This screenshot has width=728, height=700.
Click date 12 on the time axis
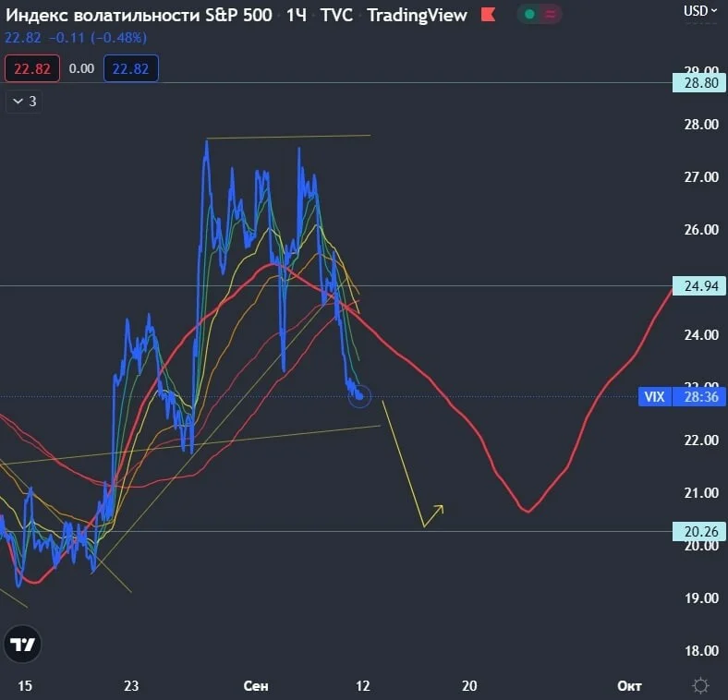(x=362, y=685)
